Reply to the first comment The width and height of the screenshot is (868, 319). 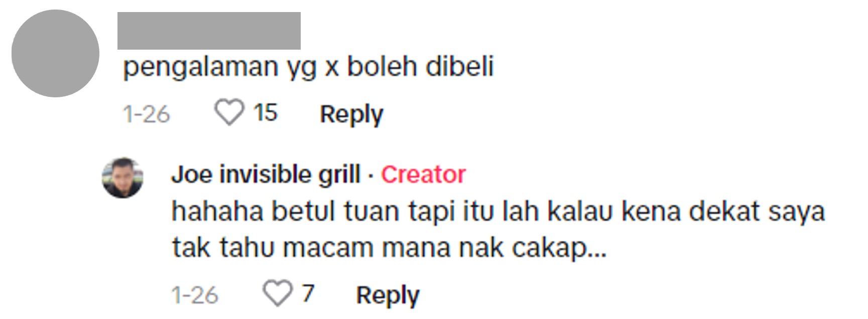(x=351, y=114)
